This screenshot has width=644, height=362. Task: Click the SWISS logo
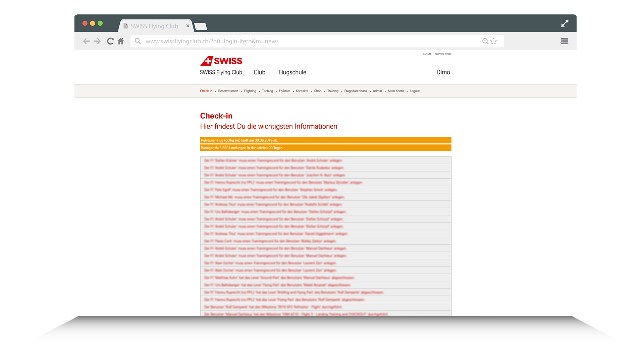pos(221,61)
